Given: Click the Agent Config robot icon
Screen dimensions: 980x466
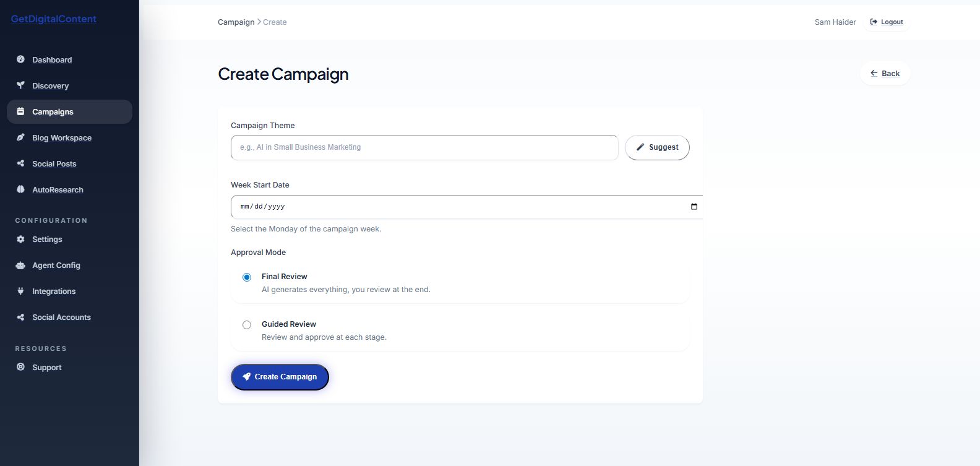Looking at the screenshot, I should coord(20,265).
